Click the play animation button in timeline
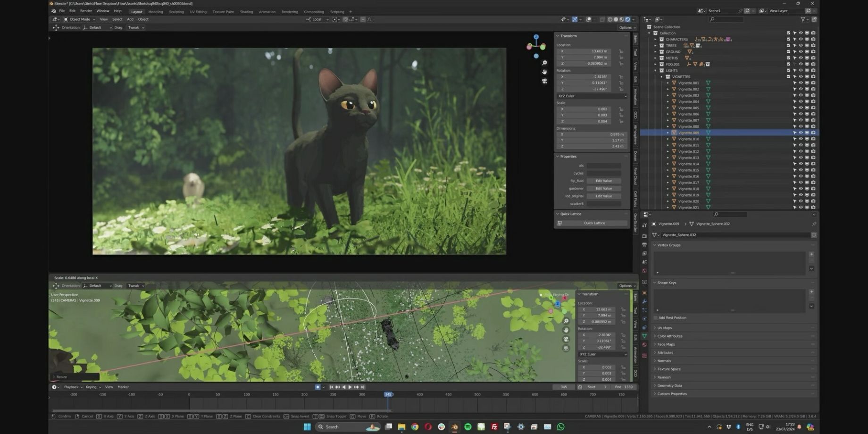The image size is (868, 434). point(350,387)
